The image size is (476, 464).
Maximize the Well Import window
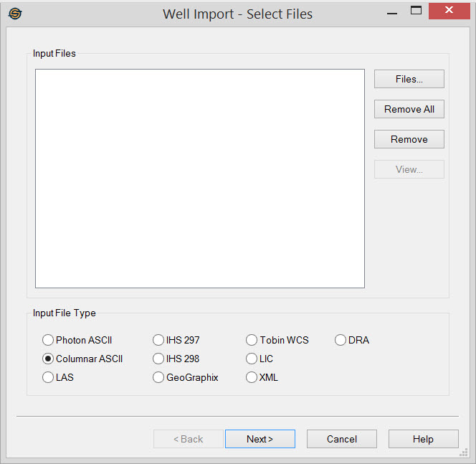click(x=416, y=11)
